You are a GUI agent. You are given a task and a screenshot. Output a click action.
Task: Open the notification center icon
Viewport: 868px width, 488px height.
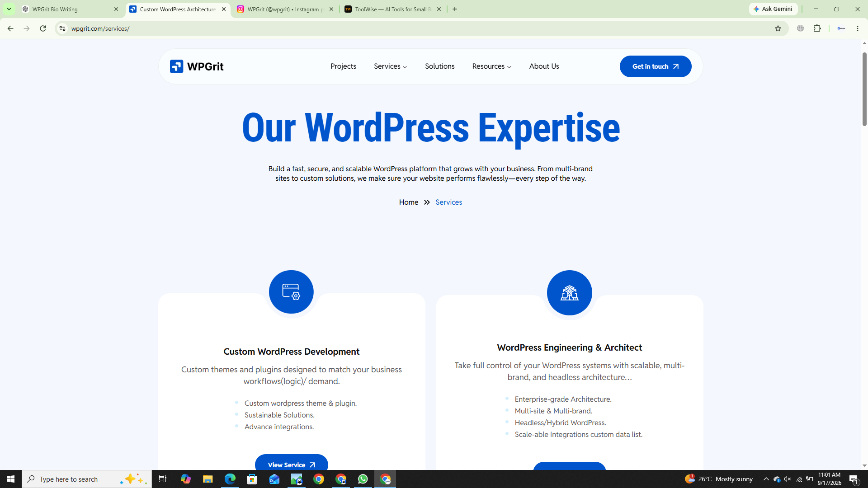coord(854,479)
